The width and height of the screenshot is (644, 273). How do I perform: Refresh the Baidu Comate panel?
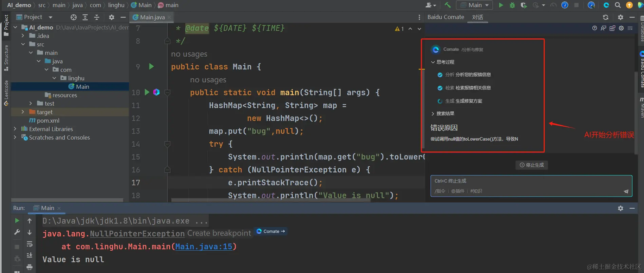(606, 17)
